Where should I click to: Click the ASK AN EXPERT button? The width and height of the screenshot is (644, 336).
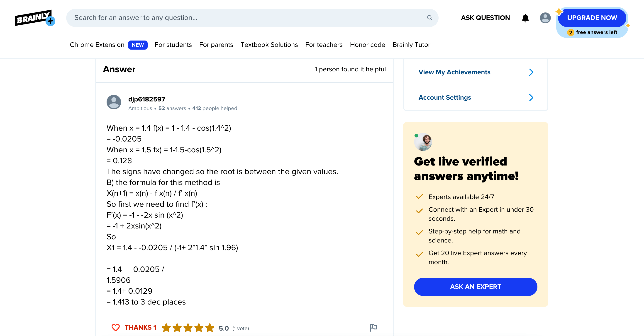pyautogui.click(x=475, y=287)
